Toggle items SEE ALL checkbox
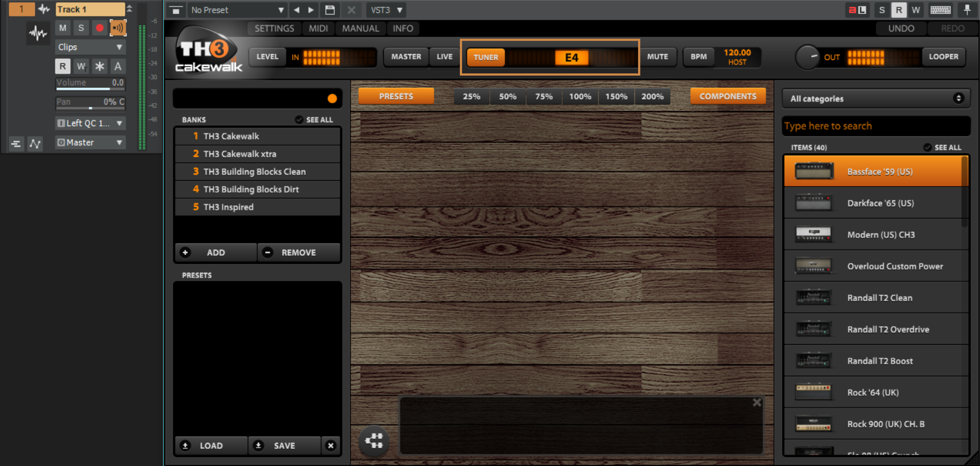This screenshot has width=980, height=466. tap(927, 147)
